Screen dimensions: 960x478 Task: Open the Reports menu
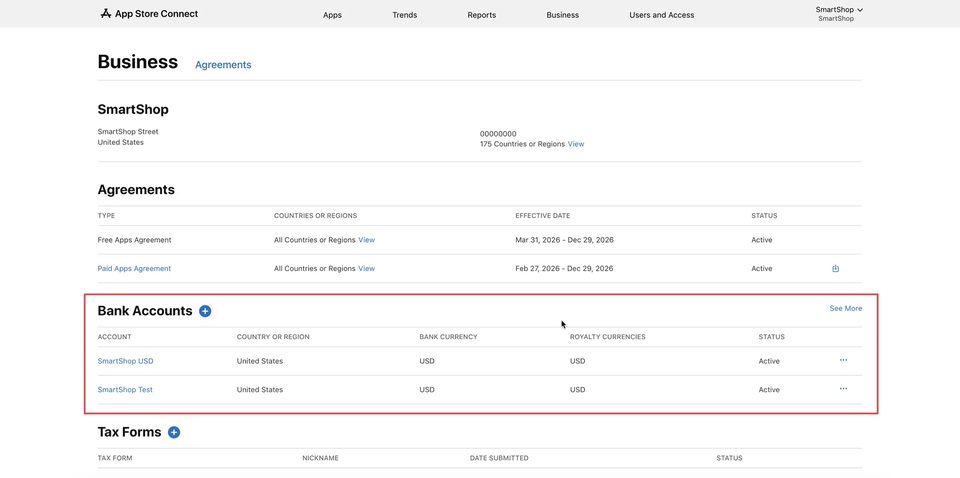pos(482,15)
